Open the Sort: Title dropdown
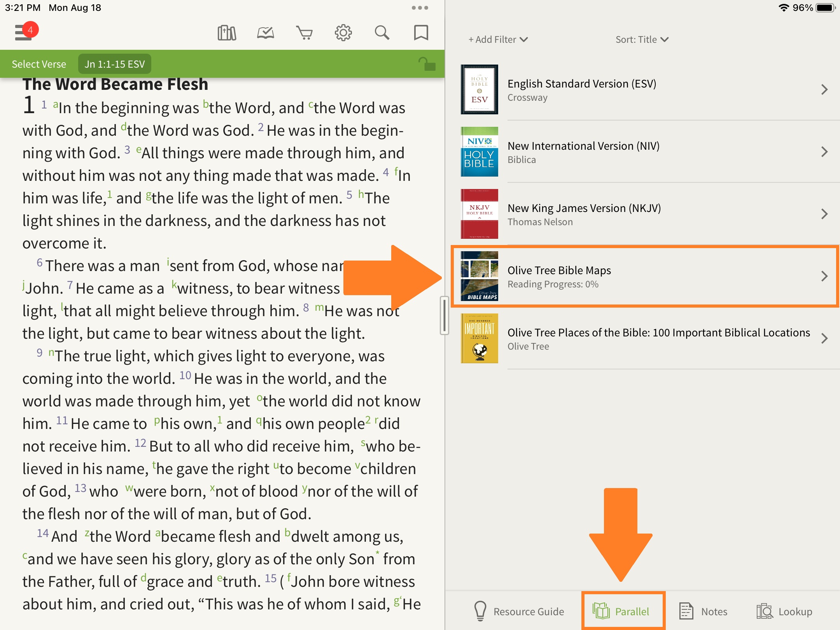The width and height of the screenshot is (840, 630). pos(642,39)
